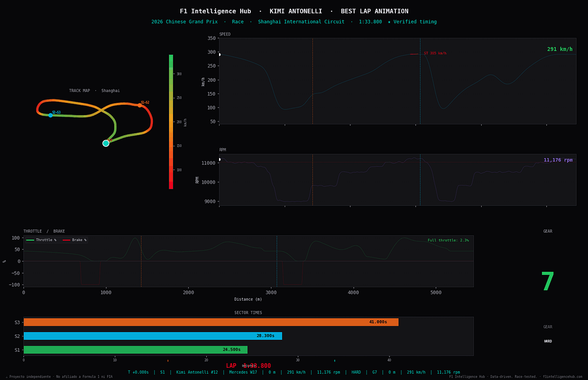Click the '291 km/h' current speed readout
Screen dimensions: 588x380
pyautogui.click(x=560, y=49)
